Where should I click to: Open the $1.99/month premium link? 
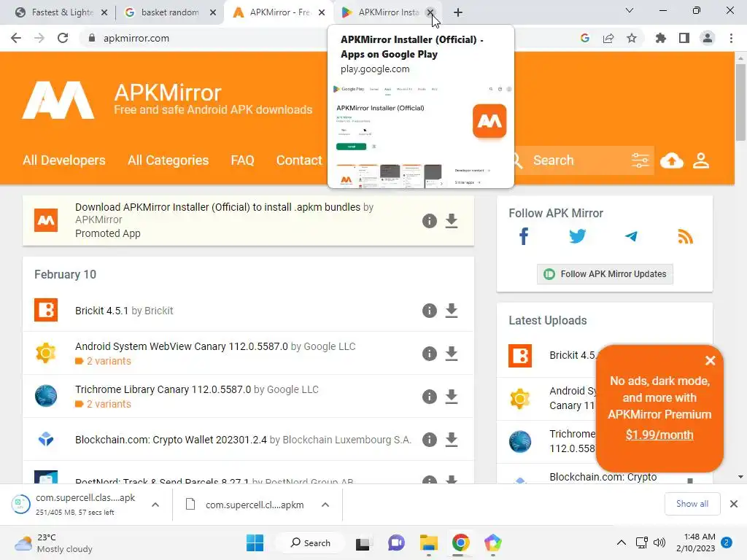(x=659, y=435)
